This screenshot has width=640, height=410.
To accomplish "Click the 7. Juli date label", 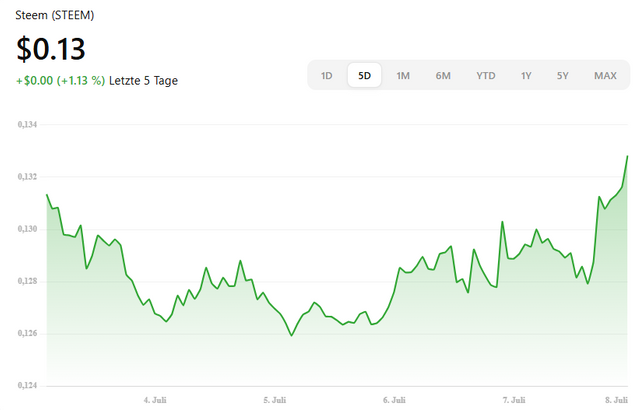I will tap(514, 400).
